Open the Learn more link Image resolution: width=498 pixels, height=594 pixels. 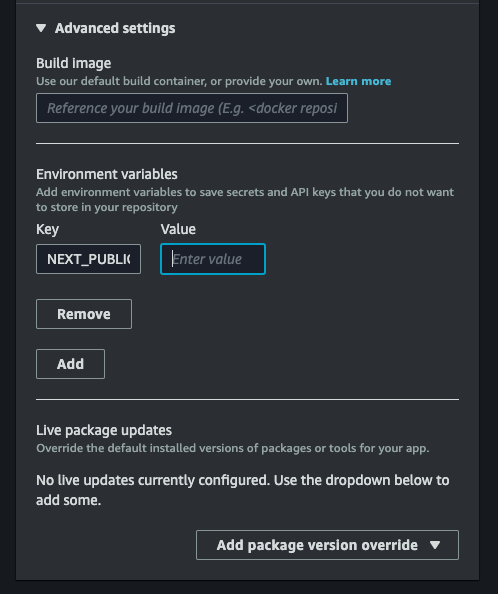click(x=358, y=81)
